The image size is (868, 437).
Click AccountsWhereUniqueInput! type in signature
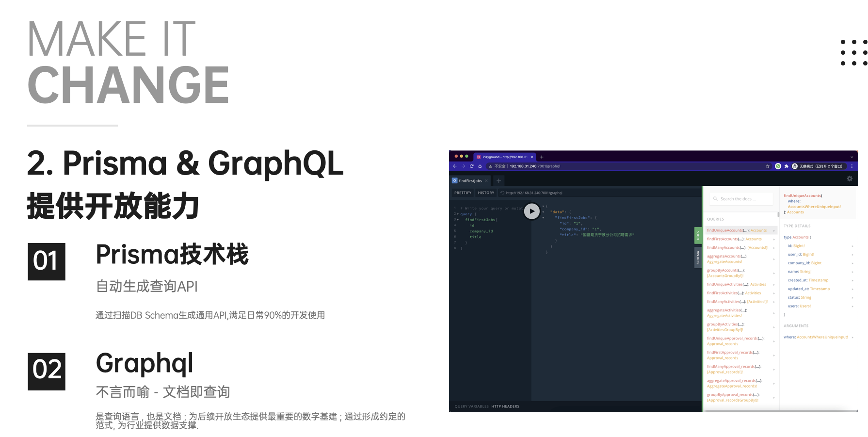click(814, 207)
